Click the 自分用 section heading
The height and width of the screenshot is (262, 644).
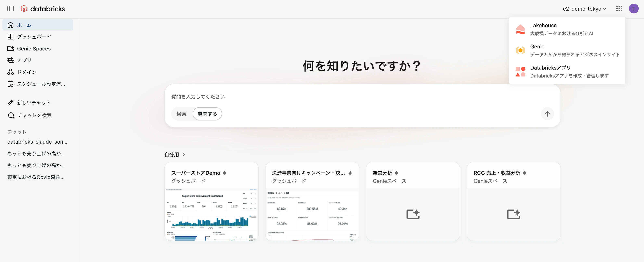(x=171, y=154)
